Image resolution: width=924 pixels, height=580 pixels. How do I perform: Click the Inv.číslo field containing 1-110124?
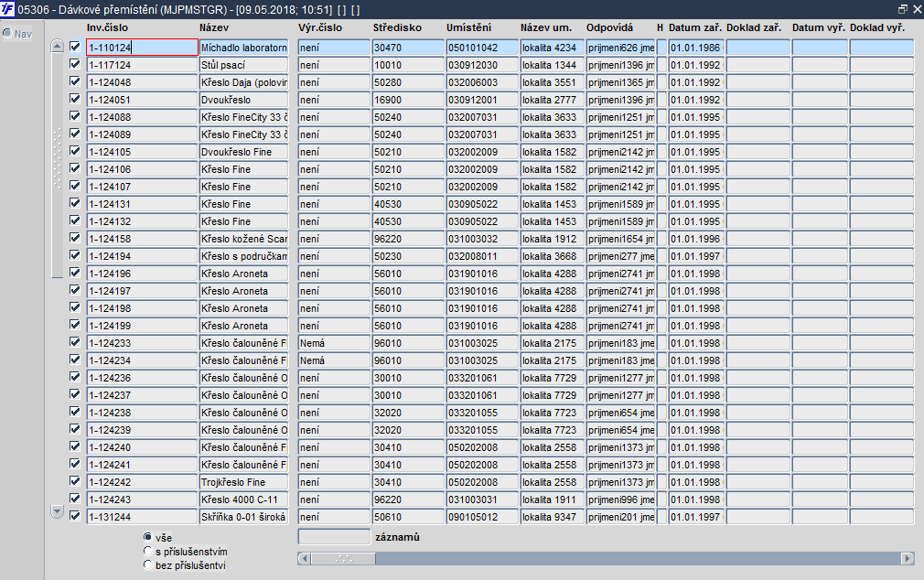coord(142,48)
